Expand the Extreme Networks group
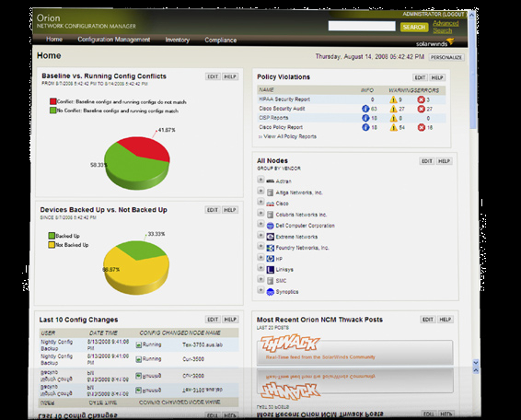521x420 pixels. point(260,236)
